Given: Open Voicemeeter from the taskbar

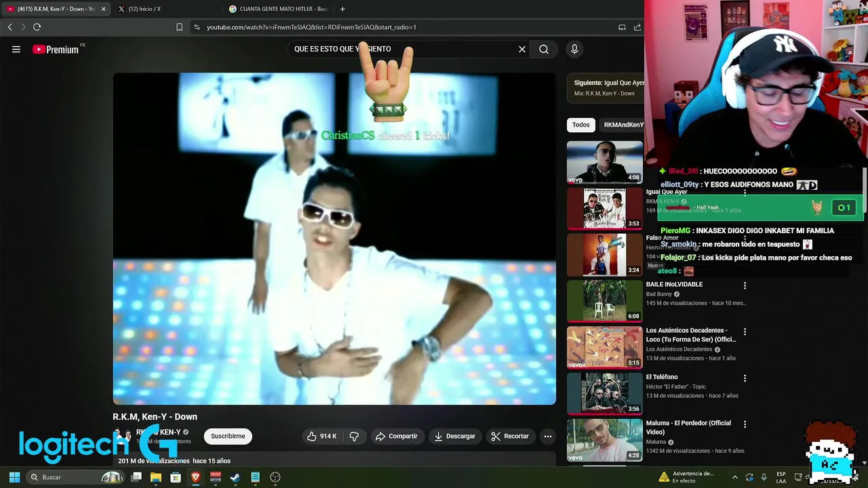Looking at the screenshot, I should click(x=216, y=477).
